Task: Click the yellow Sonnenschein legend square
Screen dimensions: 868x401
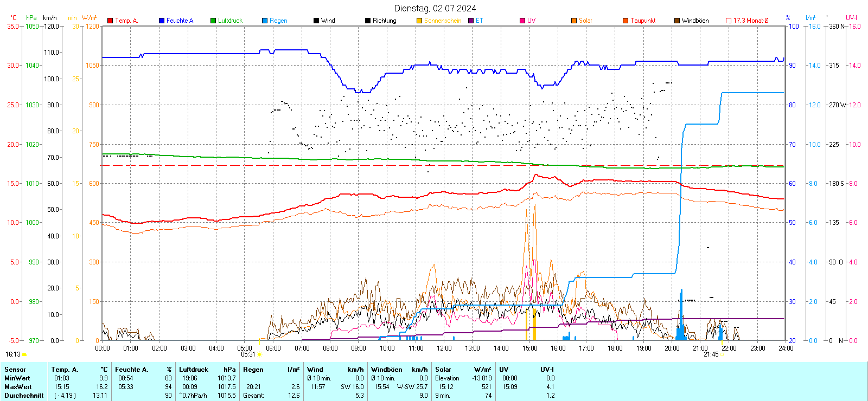Action: point(419,21)
